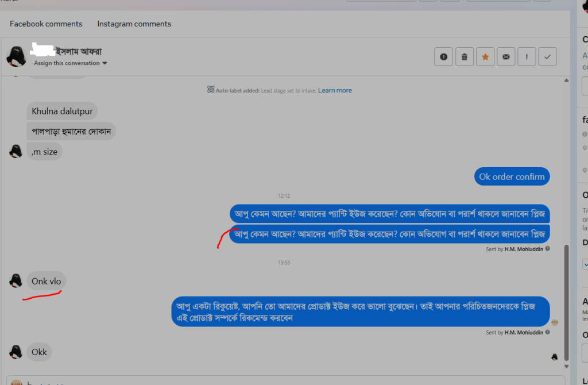Toggle the orange star follow-up icon
The height and width of the screenshot is (385, 588).
[485, 57]
